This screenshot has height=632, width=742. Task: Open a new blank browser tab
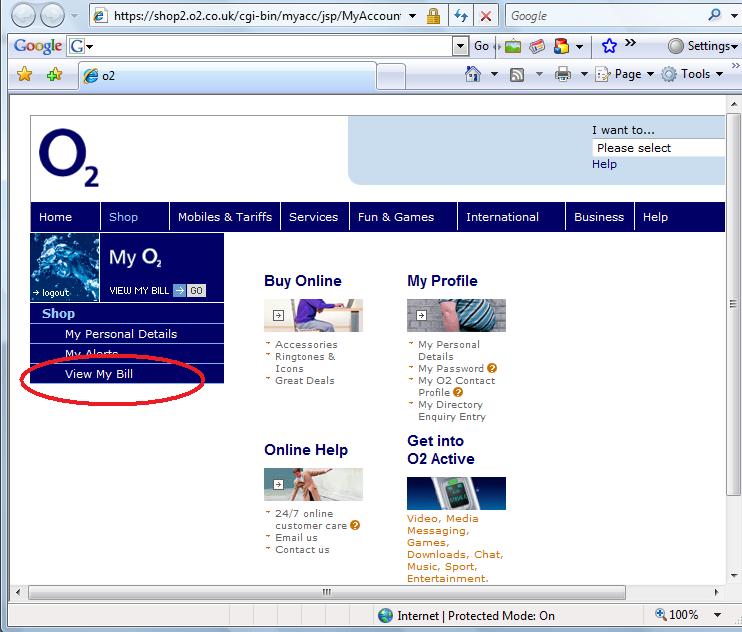point(391,76)
